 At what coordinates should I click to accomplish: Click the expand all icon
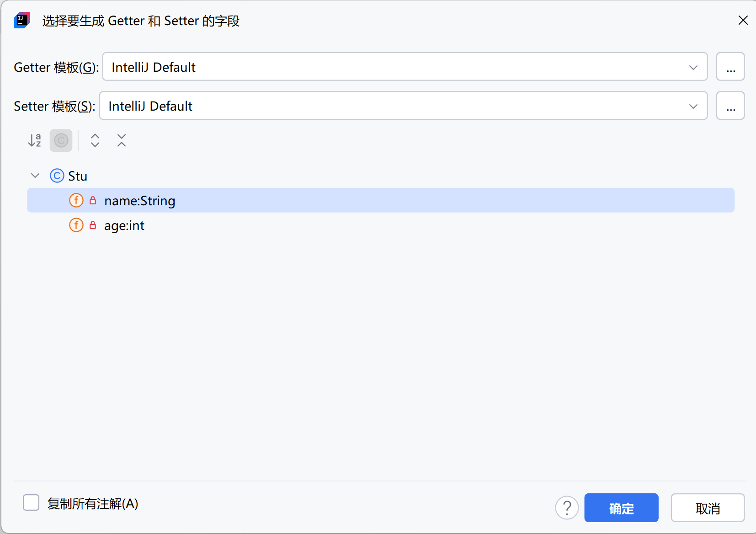[x=95, y=140]
